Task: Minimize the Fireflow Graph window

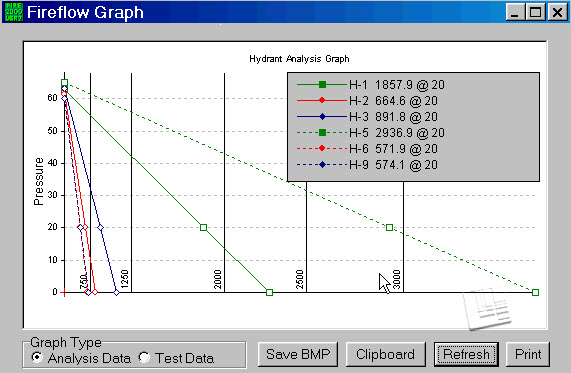Action: [x=515, y=12]
